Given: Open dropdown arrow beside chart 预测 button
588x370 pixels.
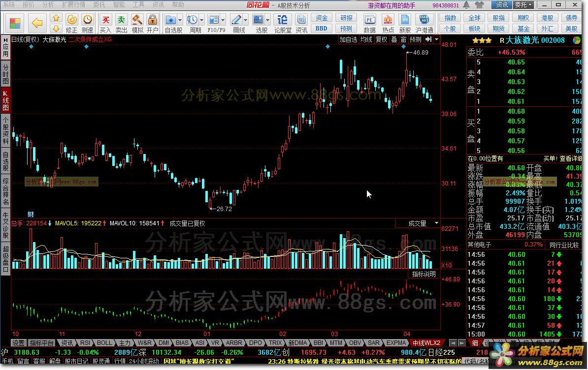Looking at the screenshot, I should point(436,39).
